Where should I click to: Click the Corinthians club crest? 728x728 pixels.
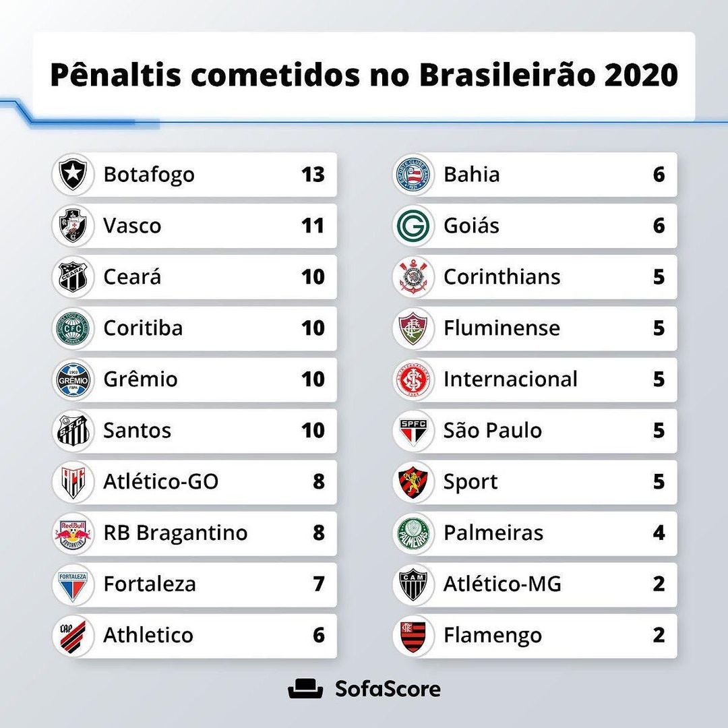(412, 277)
